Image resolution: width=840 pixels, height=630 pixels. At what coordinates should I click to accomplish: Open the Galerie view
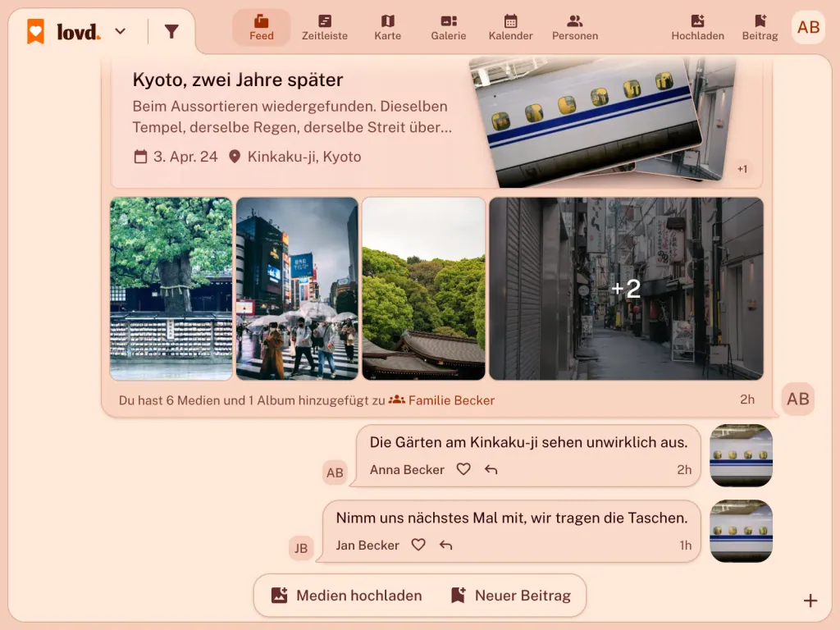point(449,28)
